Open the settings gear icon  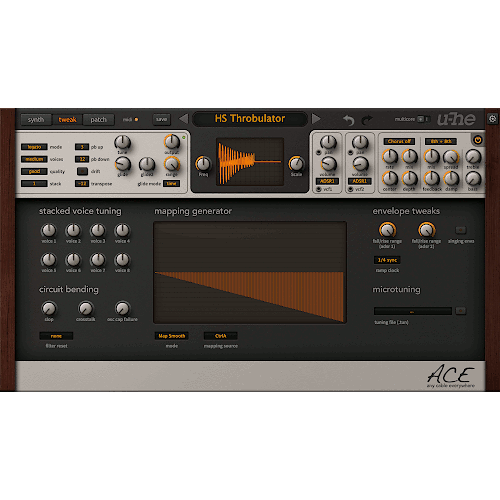click(492, 119)
